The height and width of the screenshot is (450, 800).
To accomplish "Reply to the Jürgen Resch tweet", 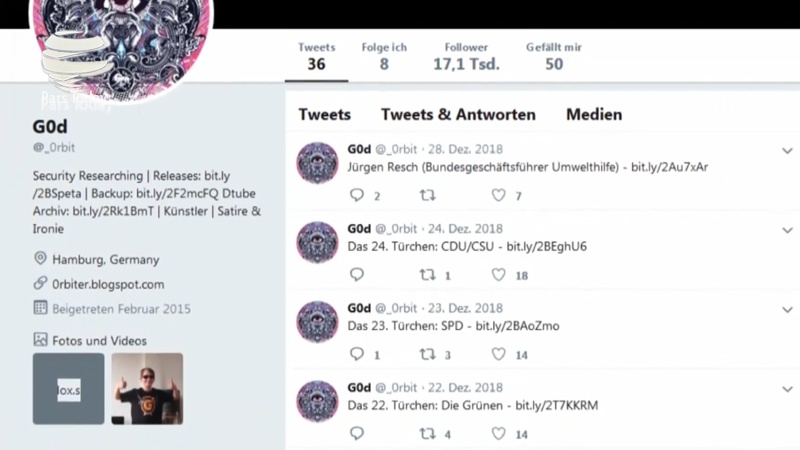I will click(357, 195).
